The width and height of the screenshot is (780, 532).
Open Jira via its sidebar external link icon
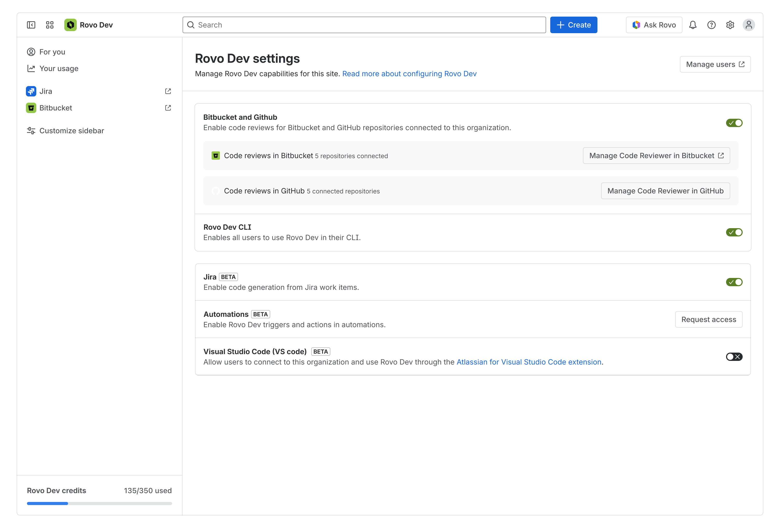pyautogui.click(x=168, y=91)
